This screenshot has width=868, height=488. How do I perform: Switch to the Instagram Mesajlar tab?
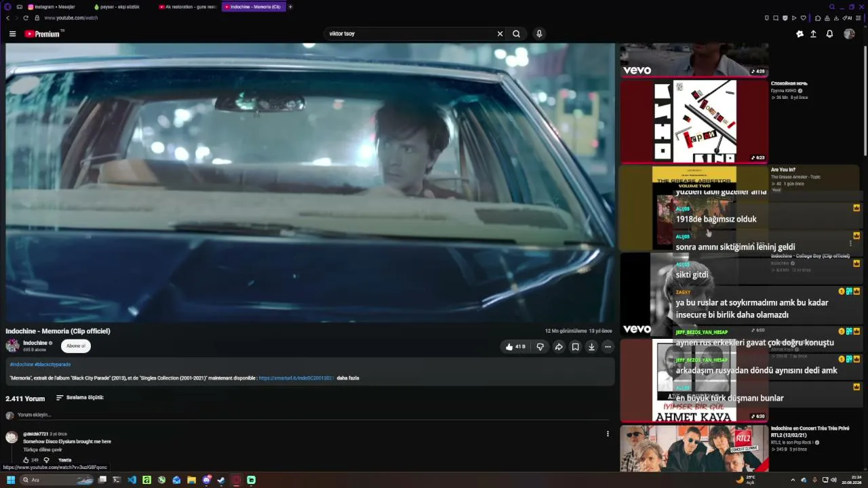point(52,7)
